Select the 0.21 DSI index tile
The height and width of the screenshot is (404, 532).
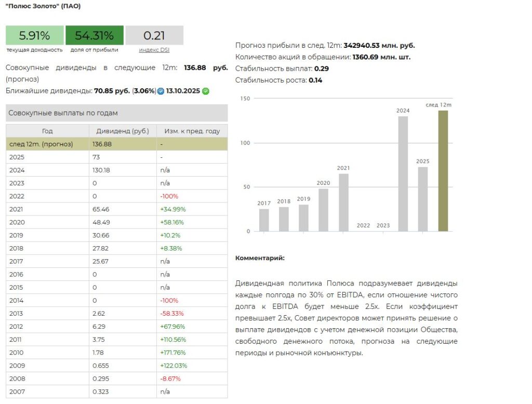[154, 35]
